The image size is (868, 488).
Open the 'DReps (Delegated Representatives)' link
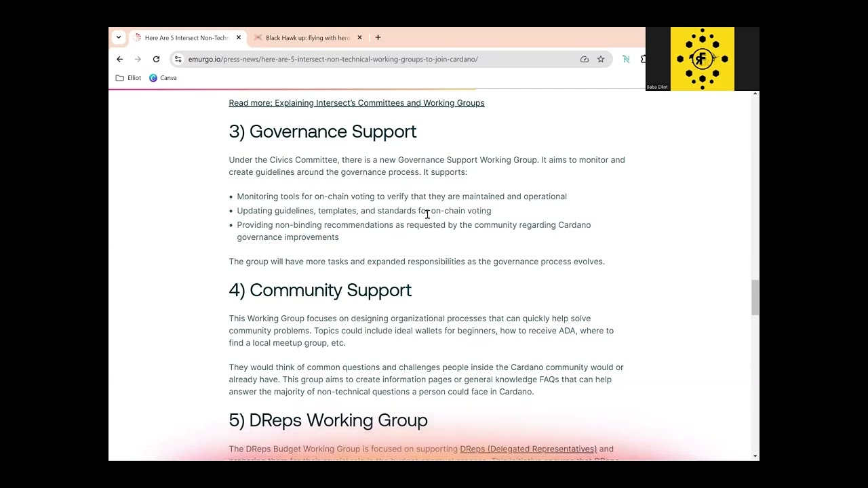528,449
